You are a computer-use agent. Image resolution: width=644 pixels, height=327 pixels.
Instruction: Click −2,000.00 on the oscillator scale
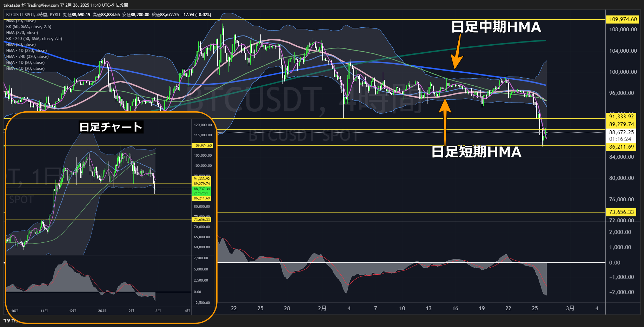coord(622,292)
